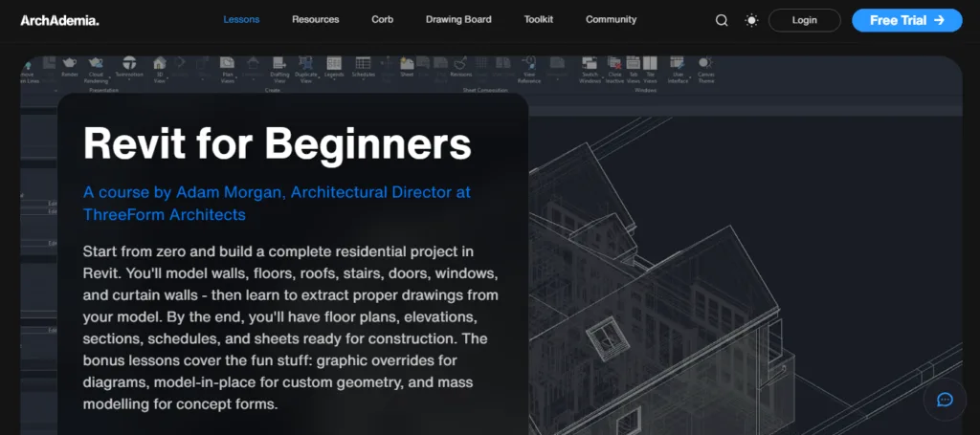The height and width of the screenshot is (435, 980).
Task: Open the Resources menu item
Action: click(316, 19)
